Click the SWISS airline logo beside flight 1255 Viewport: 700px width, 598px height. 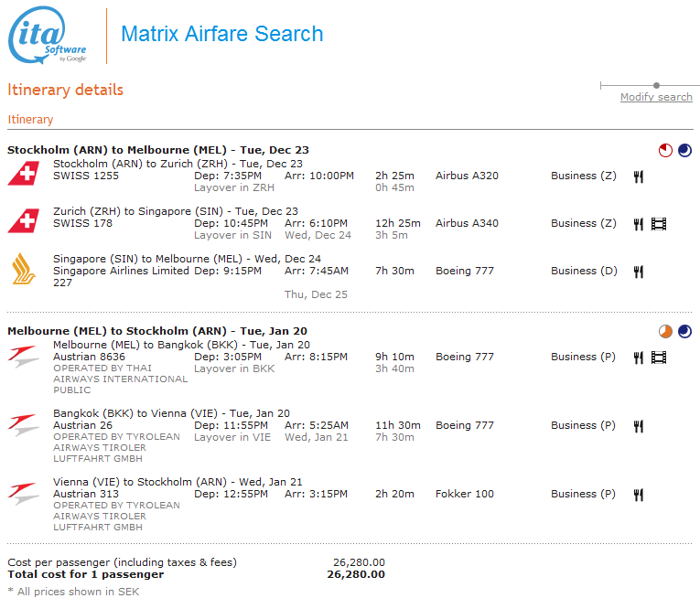[24, 173]
